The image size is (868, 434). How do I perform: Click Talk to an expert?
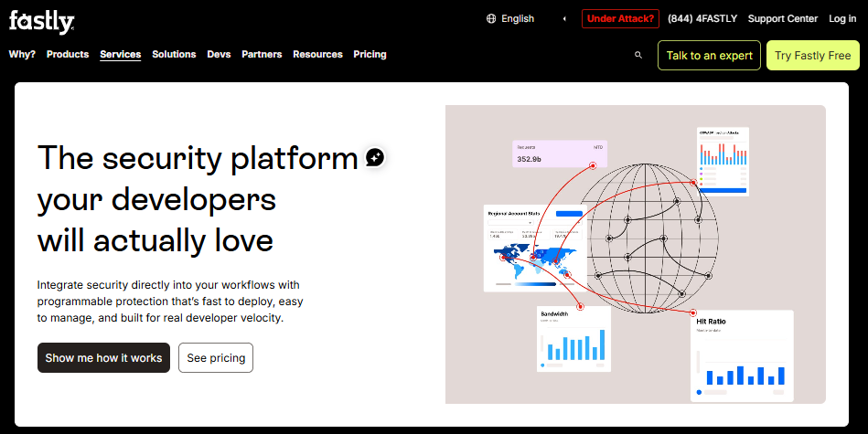pos(709,56)
